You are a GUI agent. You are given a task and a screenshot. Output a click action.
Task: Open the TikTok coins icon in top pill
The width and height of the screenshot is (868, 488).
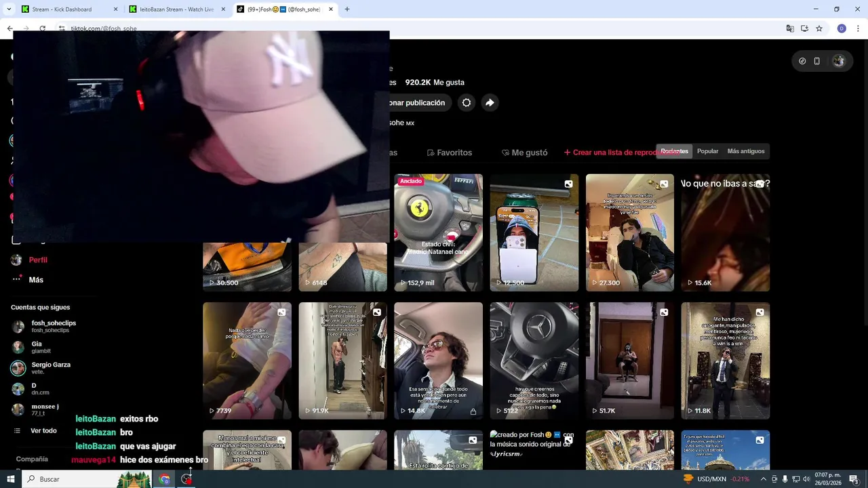coord(802,61)
